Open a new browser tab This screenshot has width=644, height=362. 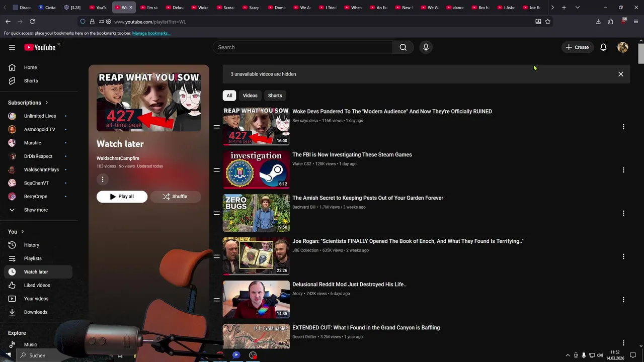564,8
